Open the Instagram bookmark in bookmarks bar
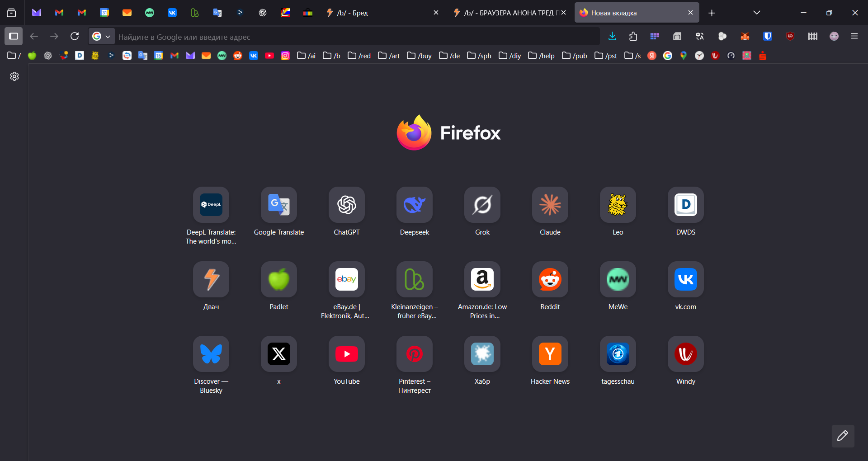 coord(285,56)
